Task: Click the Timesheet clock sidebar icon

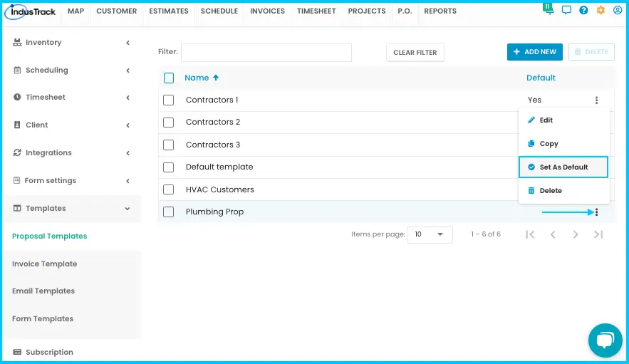Action: point(17,97)
